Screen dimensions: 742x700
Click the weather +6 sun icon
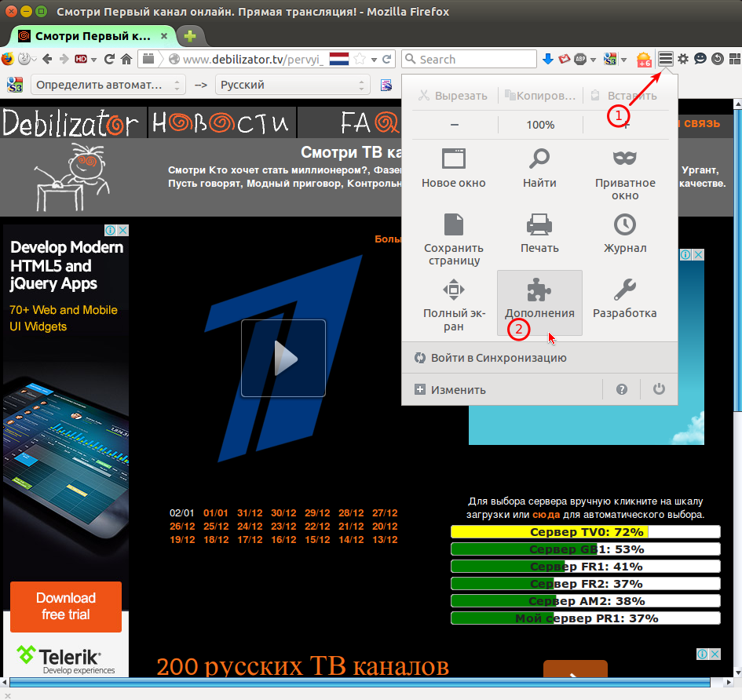click(644, 60)
